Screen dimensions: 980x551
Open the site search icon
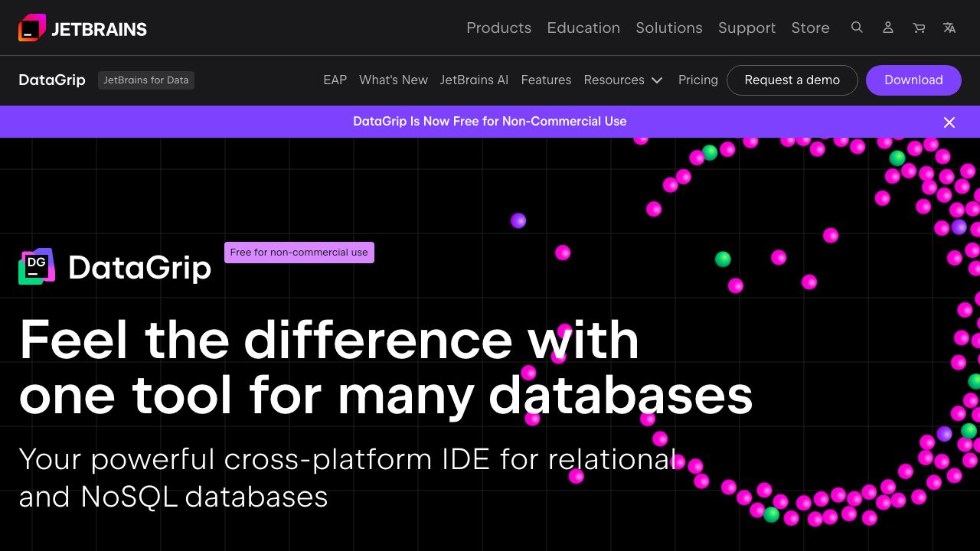[857, 28]
